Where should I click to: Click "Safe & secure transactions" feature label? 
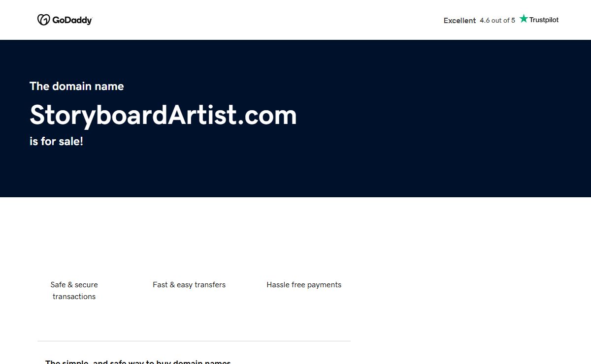74,291
